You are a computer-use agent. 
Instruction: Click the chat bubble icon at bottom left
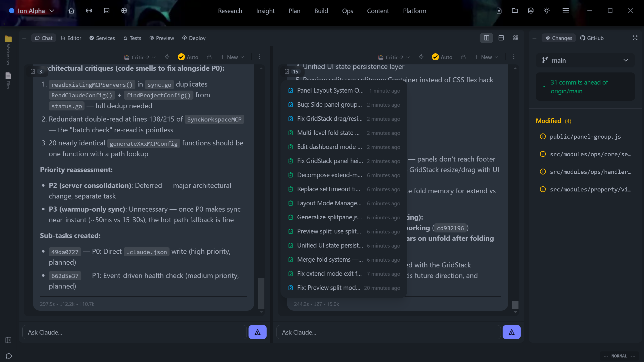[9, 356]
